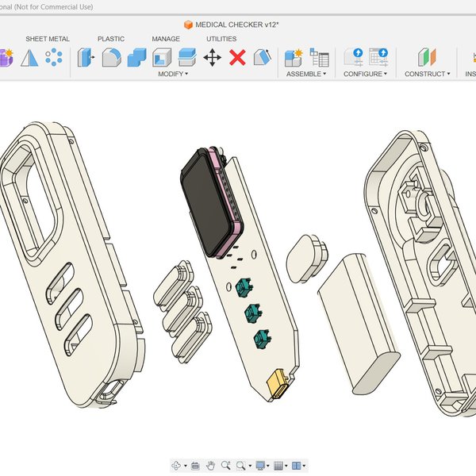Select the single rounded cap beside the battery
This screenshot has width=476, height=476.
[x=306, y=259]
